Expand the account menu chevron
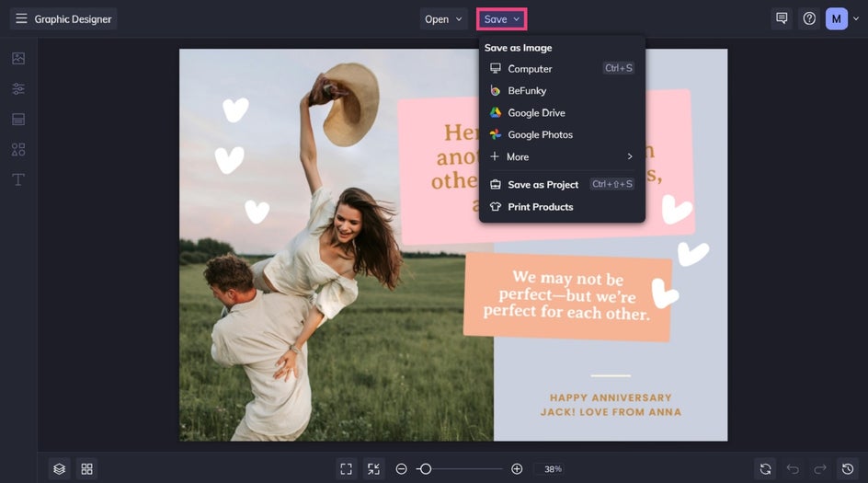The image size is (868, 483). [856, 18]
